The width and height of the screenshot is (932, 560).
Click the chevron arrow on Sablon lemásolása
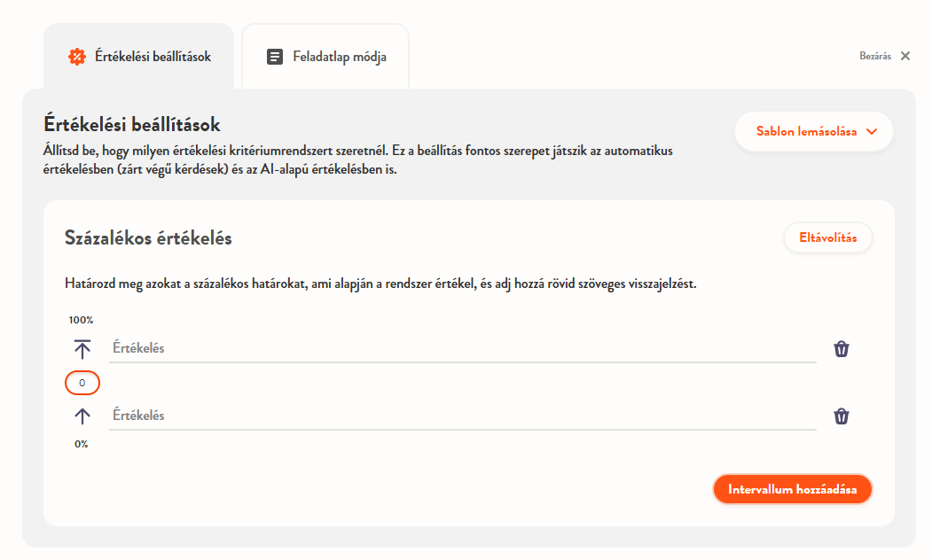(872, 131)
